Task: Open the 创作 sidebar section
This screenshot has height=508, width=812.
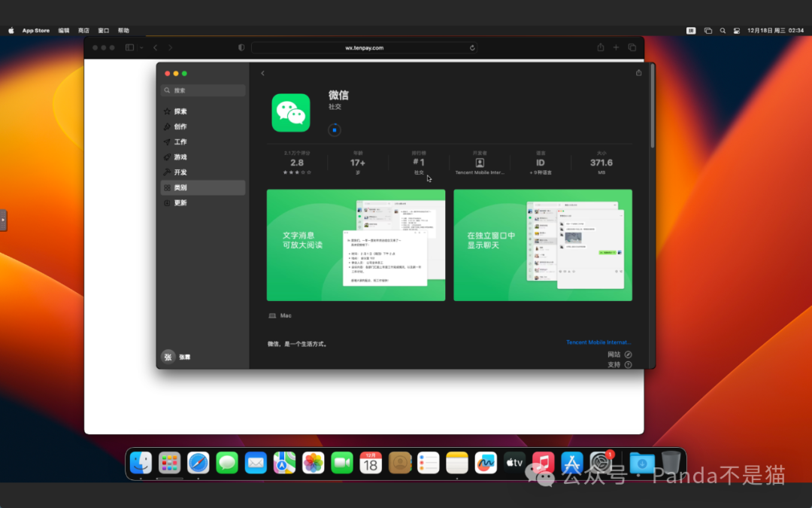Action: coord(203,126)
